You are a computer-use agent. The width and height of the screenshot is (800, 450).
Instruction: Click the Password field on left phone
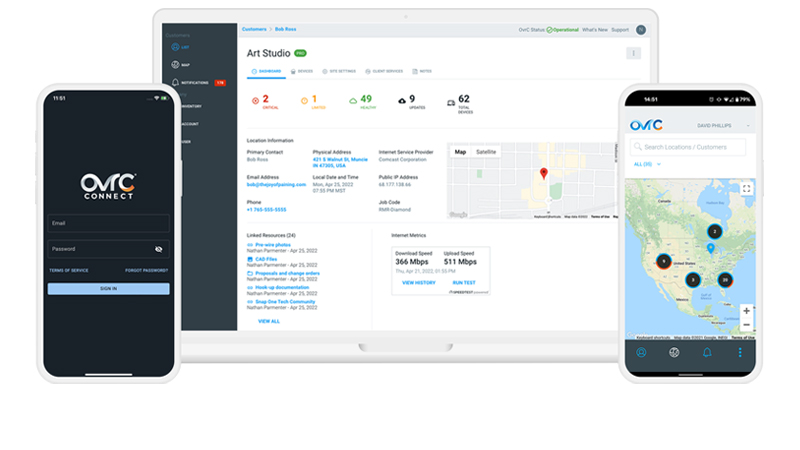click(x=109, y=249)
